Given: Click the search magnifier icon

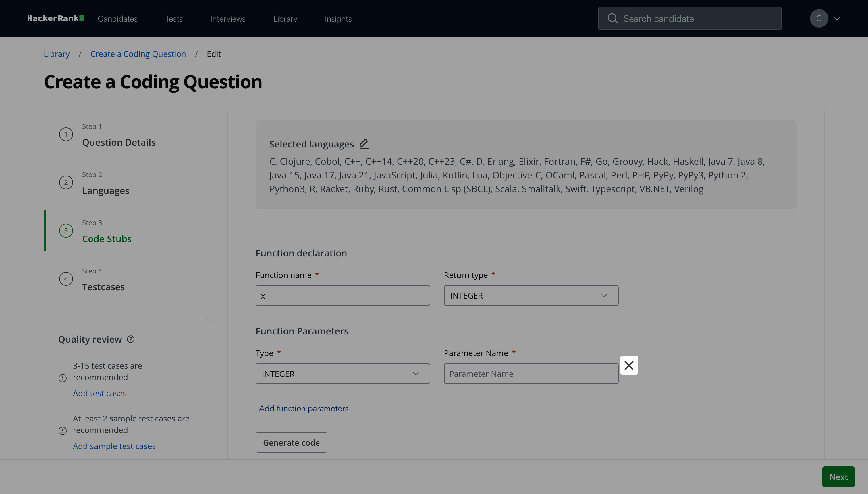Looking at the screenshot, I should [612, 18].
